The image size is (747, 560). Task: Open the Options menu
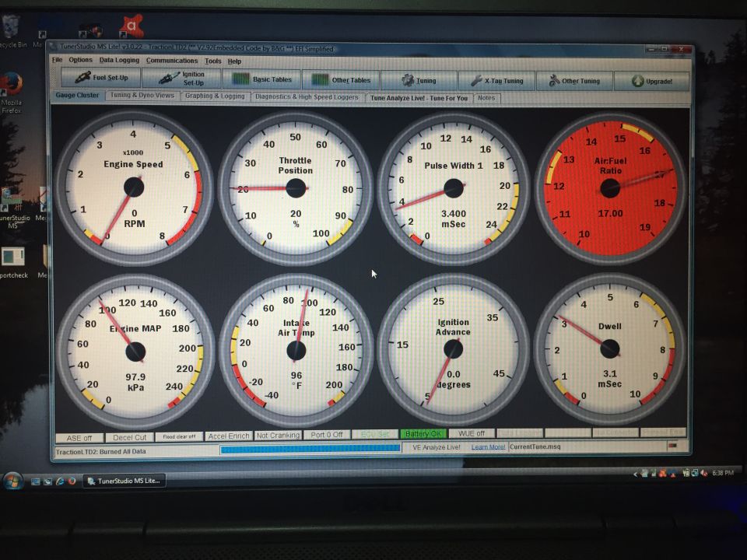[x=80, y=60]
